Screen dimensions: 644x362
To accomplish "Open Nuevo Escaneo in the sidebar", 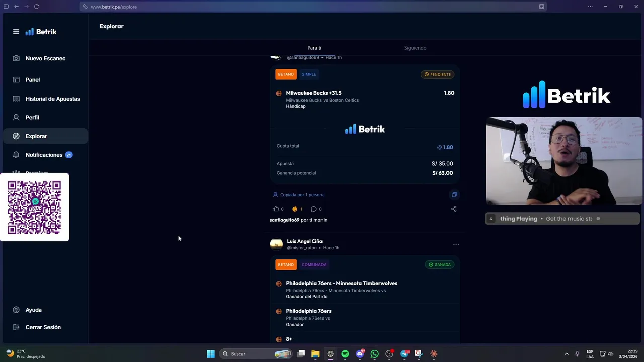I will point(44,58).
